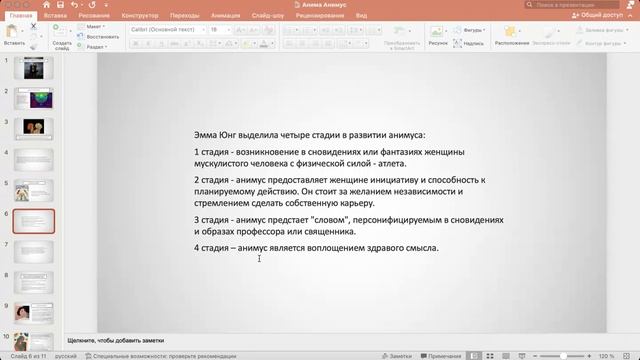This screenshot has height=360, width=640.
Task: Click the presentation search field
Action: tap(572, 5)
